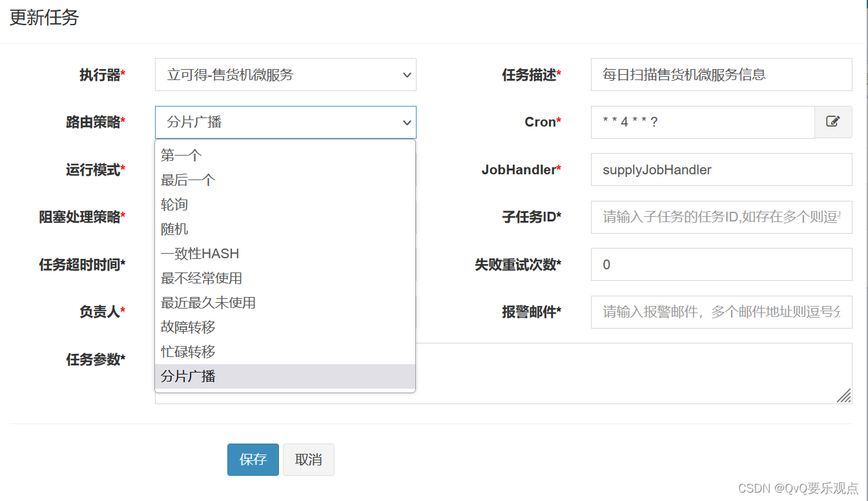Pick 一致性HASH option

click(285, 254)
